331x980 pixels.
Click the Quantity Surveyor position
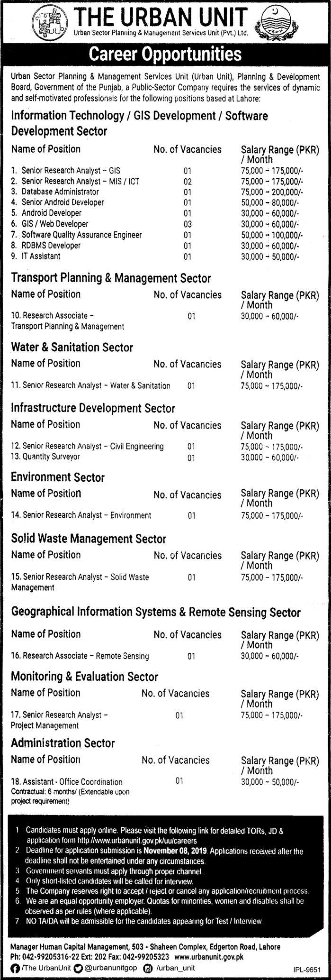tap(45, 457)
